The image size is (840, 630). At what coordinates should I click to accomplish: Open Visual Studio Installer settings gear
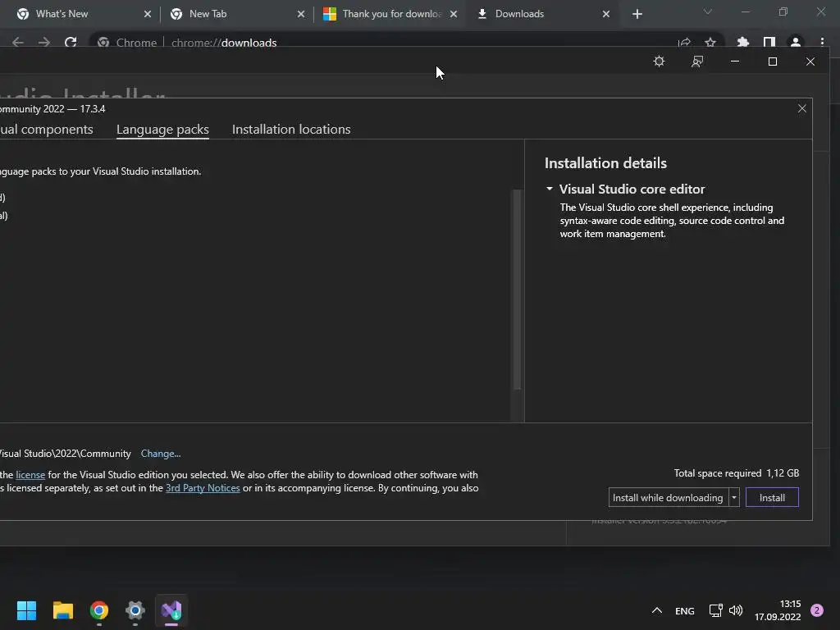[x=659, y=62]
